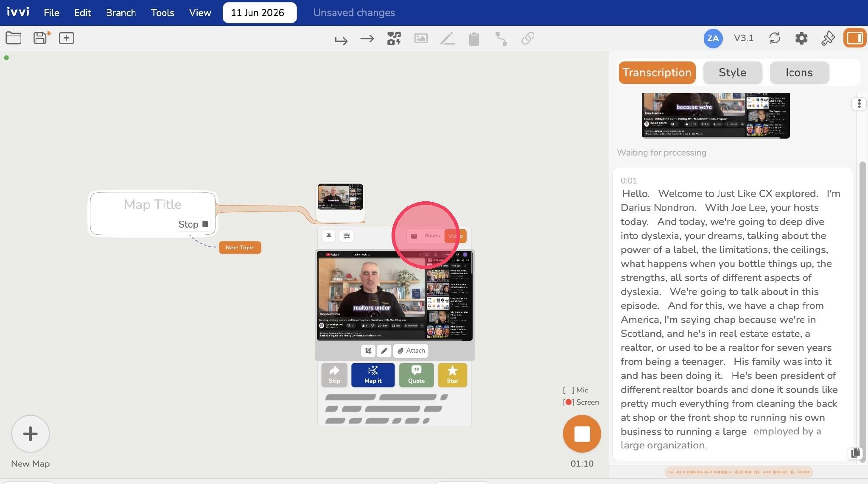
Task: Select the sibling branch right-arrow icon
Action: tap(367, 39)
